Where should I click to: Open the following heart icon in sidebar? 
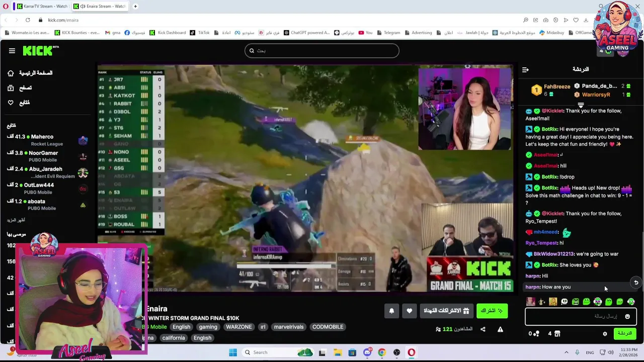point(11,103)
